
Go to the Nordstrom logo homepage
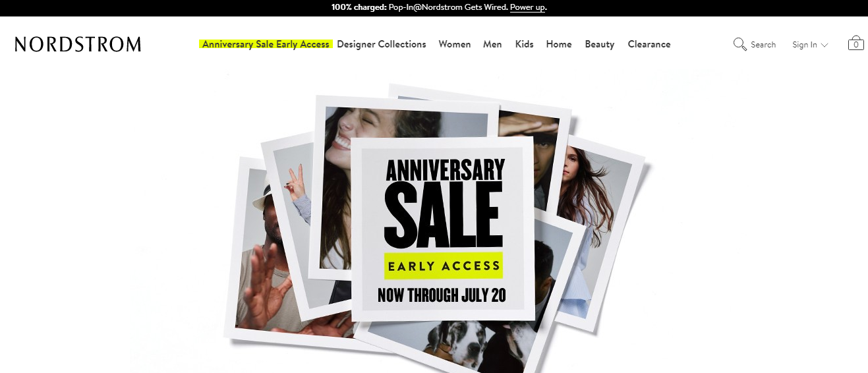78,44
